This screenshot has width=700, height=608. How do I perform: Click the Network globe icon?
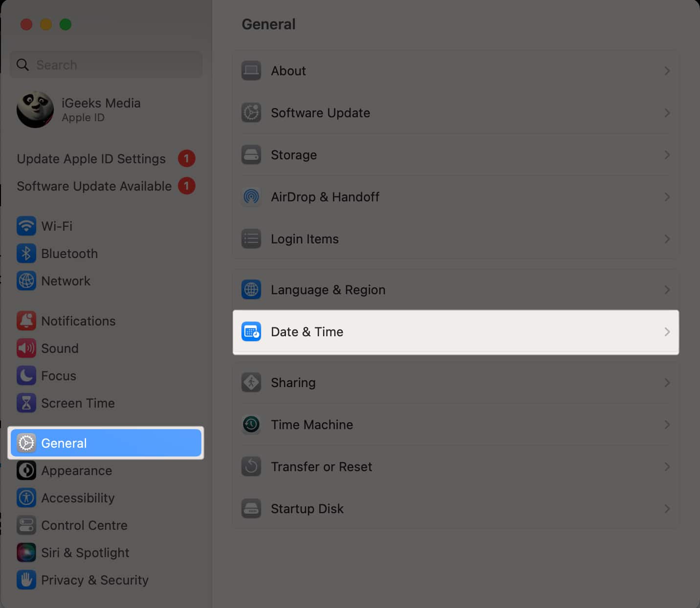(26, 281)
